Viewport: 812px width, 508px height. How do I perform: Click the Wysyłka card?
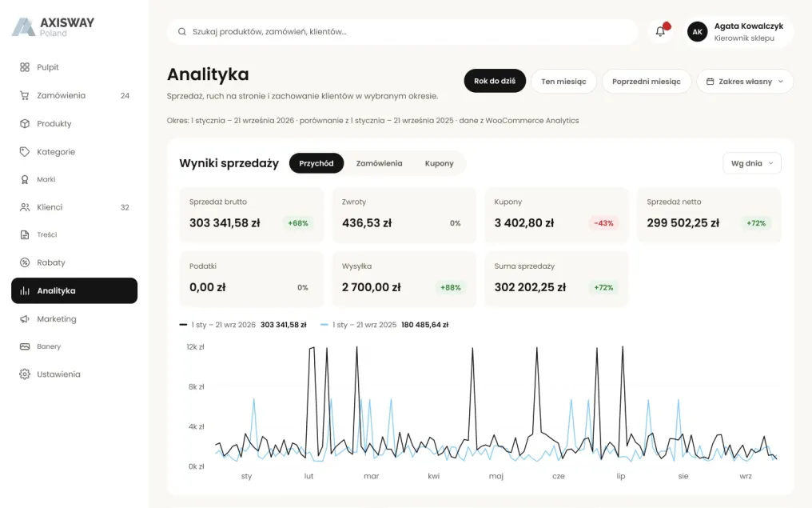[404, 279]
